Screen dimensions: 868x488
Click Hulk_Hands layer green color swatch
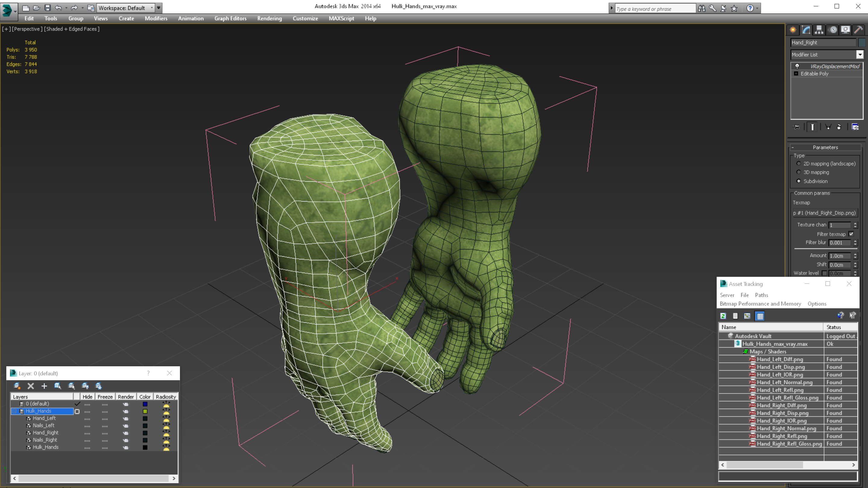coord(145,411)
